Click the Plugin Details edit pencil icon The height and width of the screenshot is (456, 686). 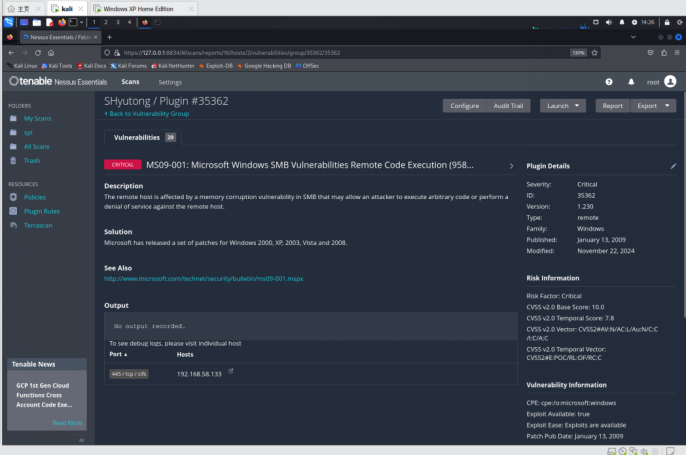(x=673, y=166)
